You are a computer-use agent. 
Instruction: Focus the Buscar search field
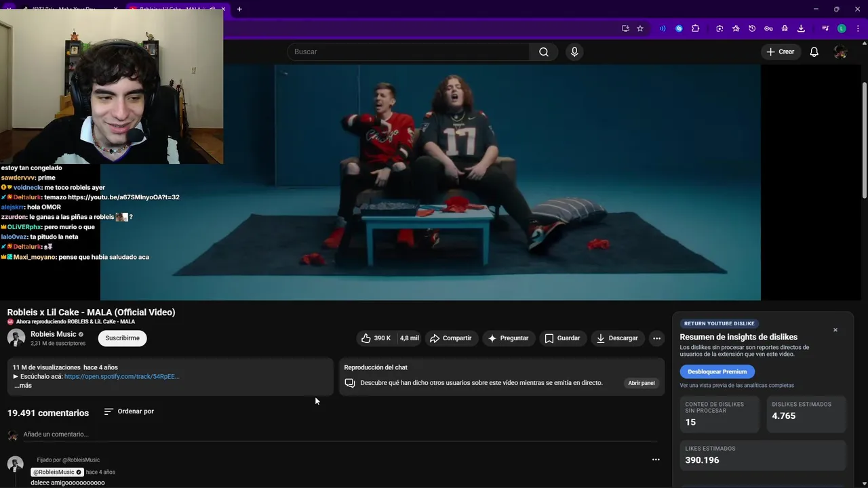click(x=410, y=52)
